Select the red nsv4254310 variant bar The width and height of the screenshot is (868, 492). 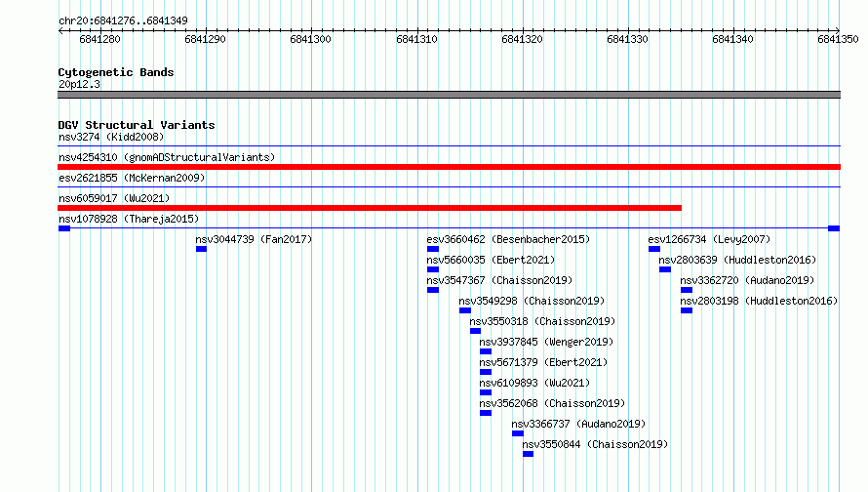point(449,167)
